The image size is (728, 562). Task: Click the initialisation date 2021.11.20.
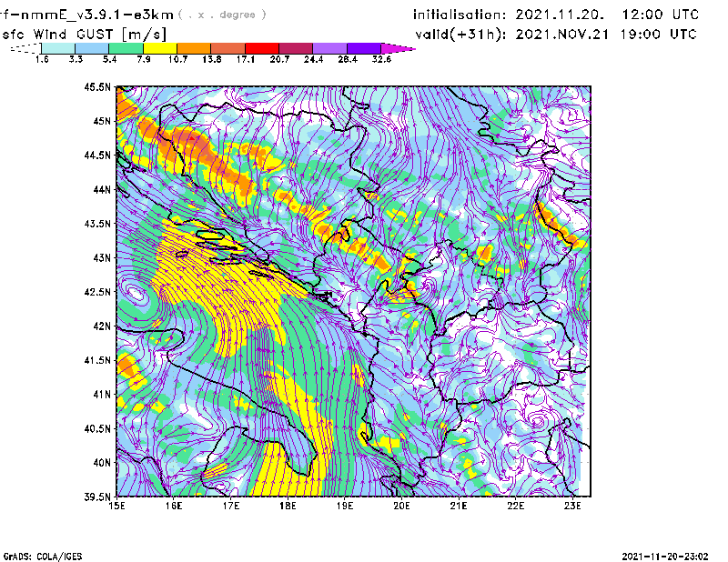click(x=560, y=15)
